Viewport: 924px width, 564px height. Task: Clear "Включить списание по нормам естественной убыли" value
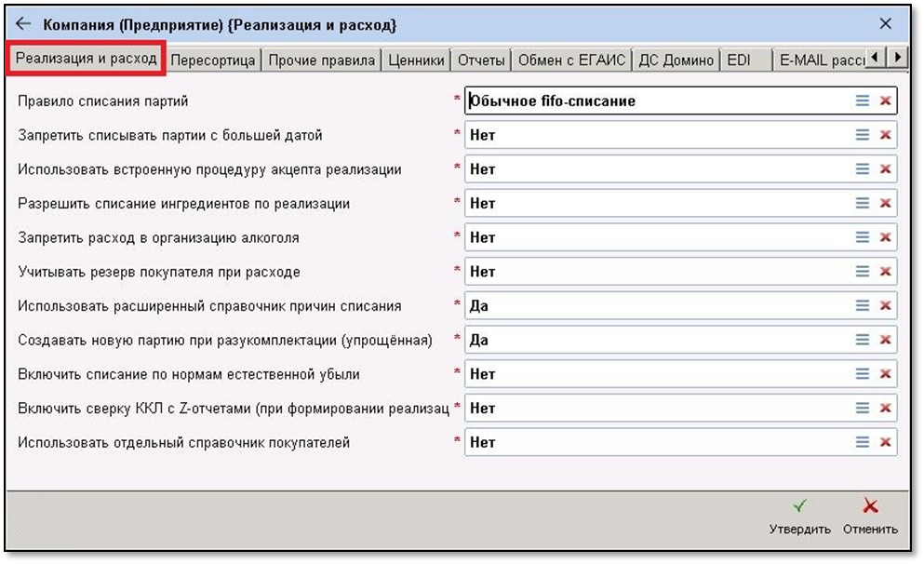pyautogui.click(x=885, y=373)
